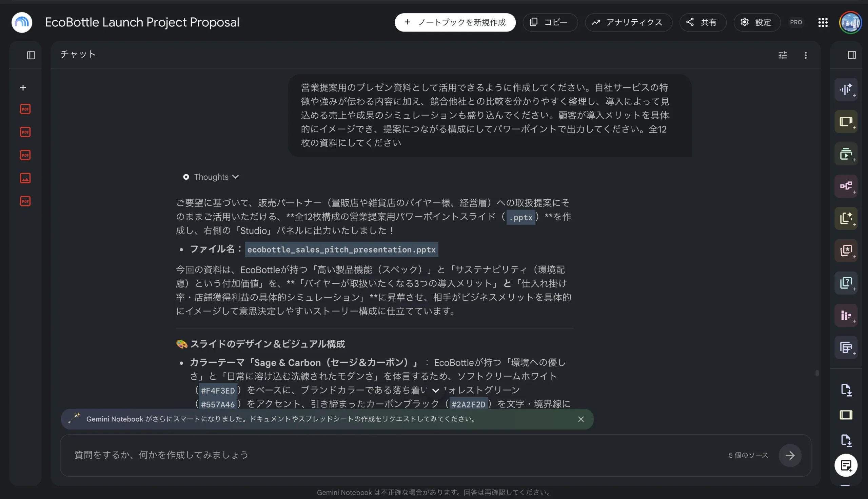Screen dimensions: 868x499
Task: Click the #557A46 color code
Action: click(x=218, y=404)
